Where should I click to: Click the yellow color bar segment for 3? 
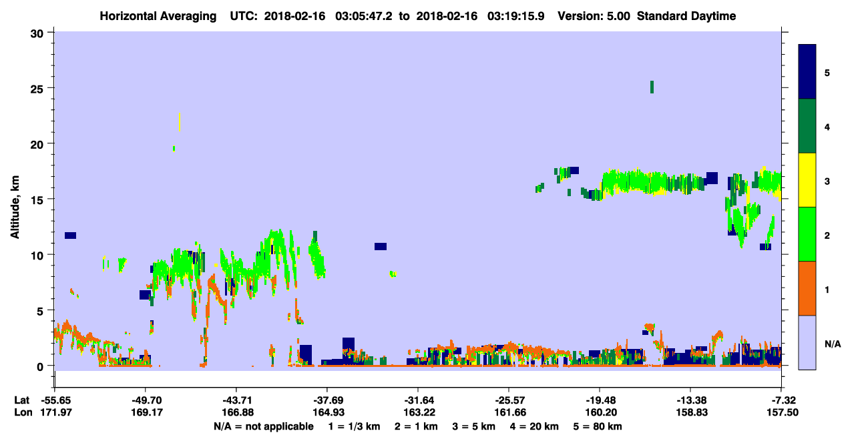click(x=807, y=180)
